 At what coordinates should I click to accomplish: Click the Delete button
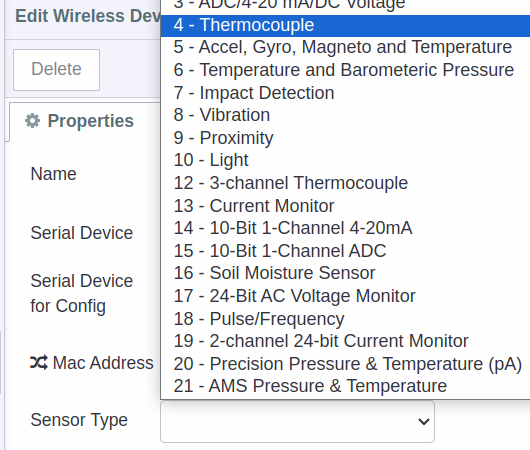coord(56,70)
